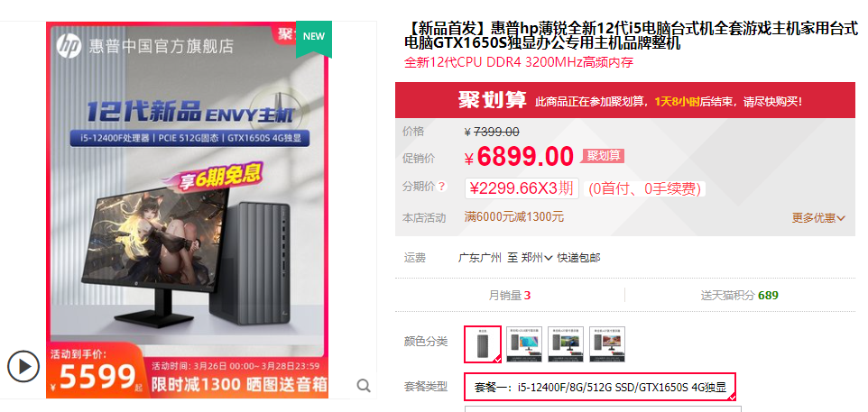This screenshot has height=412, width=868.
Task: Play the product video
Action: click(x=23, y=366)
